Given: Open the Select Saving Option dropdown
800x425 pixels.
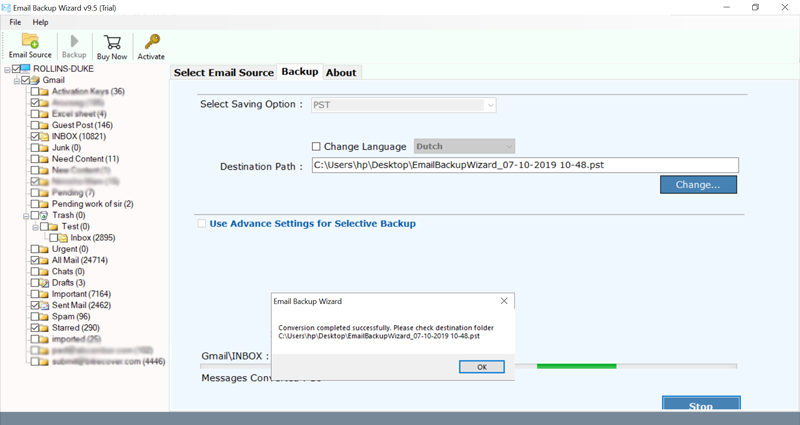Looking at the screenshot, I should point(403,105).
